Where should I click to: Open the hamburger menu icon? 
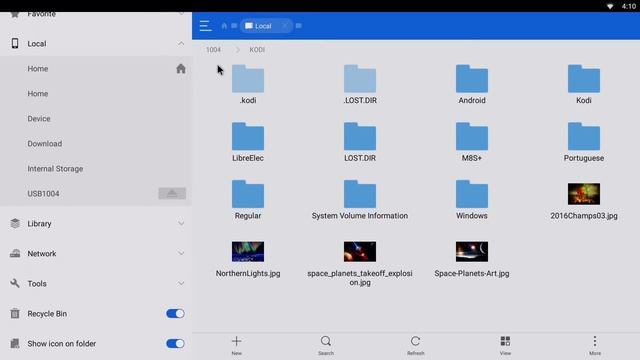205,26
